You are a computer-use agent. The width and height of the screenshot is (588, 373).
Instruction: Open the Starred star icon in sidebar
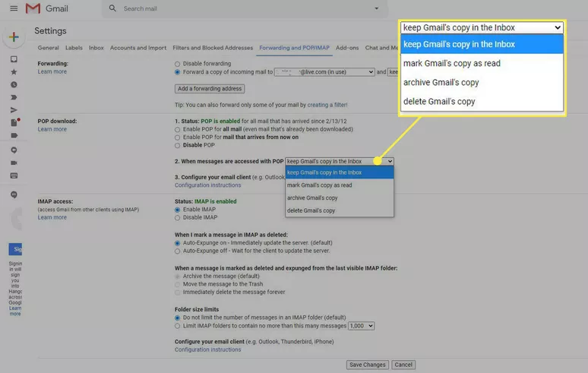(14, 72)
